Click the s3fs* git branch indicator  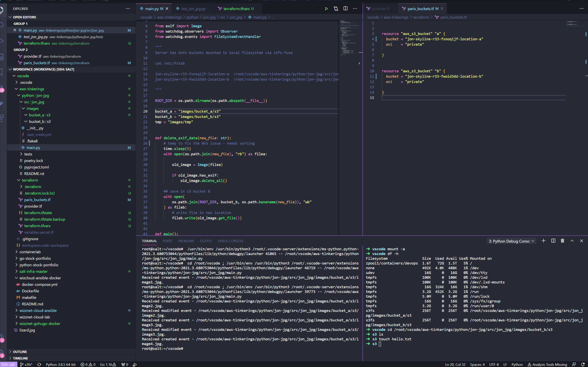[26, 364]
